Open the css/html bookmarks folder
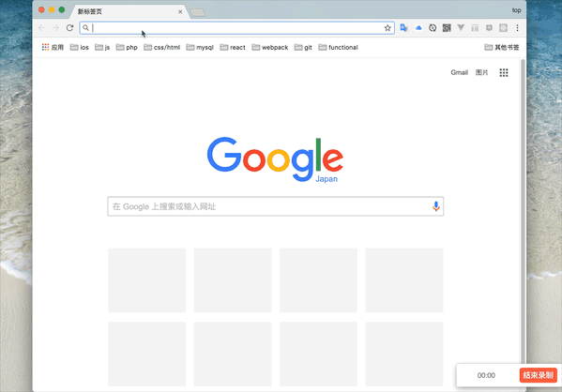The image size is (562, 392). click(x=161, y=47)
